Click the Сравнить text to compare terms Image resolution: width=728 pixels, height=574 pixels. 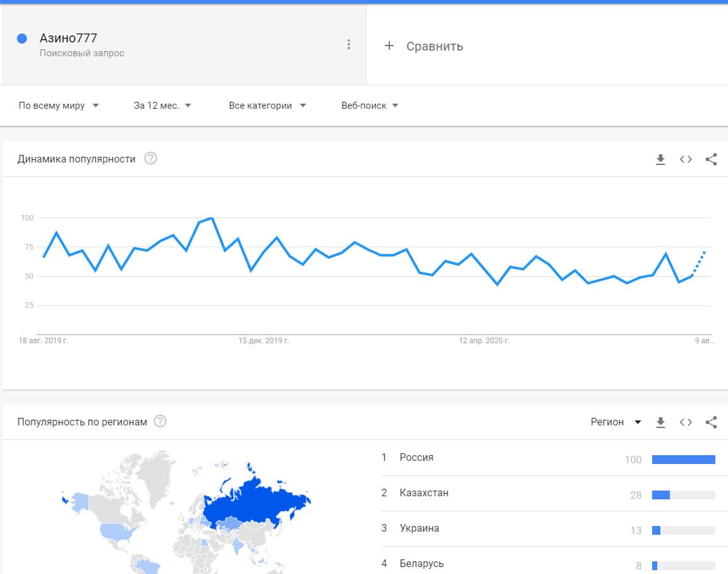click(x=435, y=46)
